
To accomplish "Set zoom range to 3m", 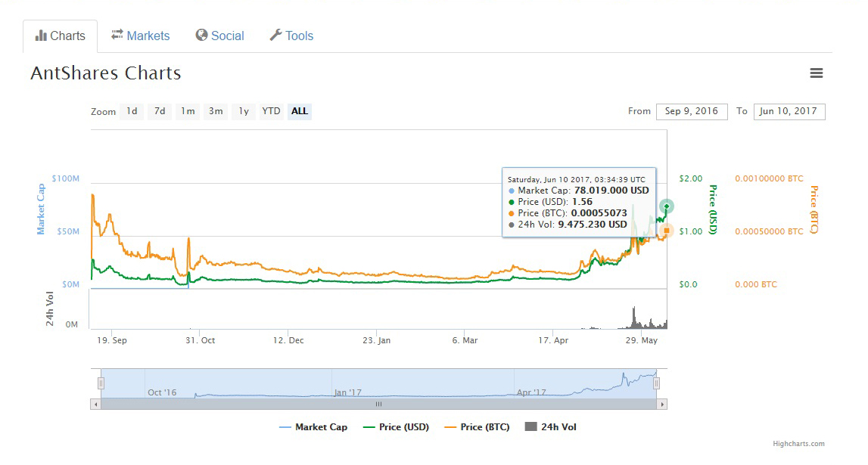I will [x=216, y=111].
